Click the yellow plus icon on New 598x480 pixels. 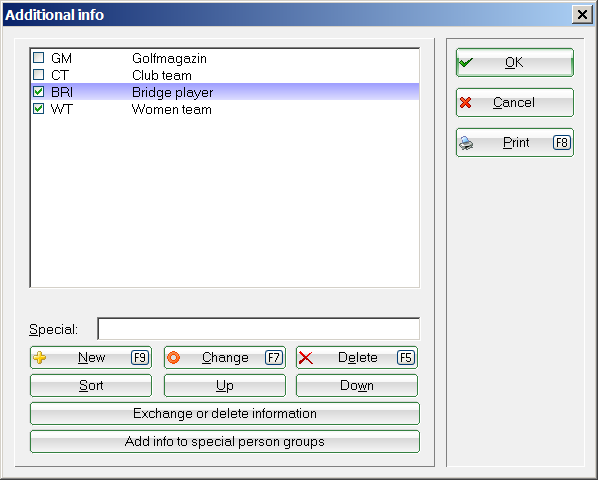click(x=40, y=358)
